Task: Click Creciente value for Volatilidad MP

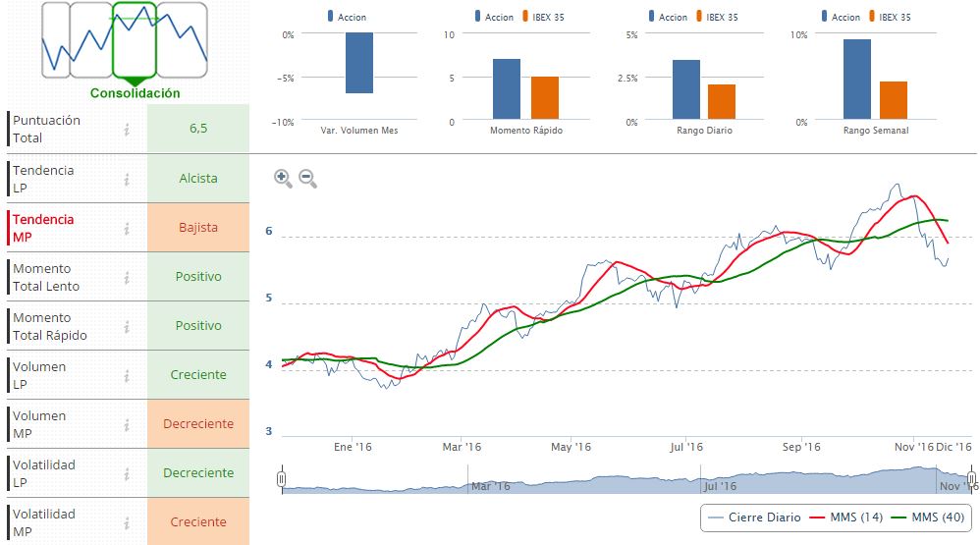Action: click(x=198, y=521)
